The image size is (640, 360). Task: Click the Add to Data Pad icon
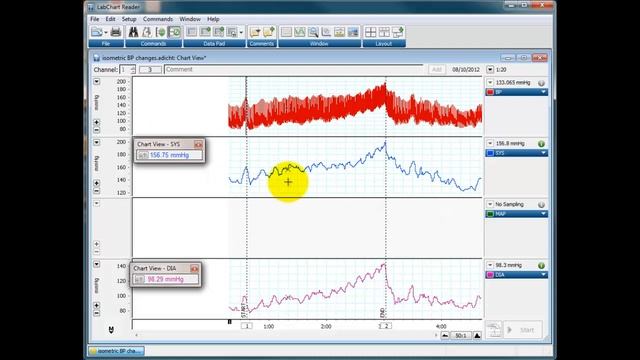coord(205,32)
